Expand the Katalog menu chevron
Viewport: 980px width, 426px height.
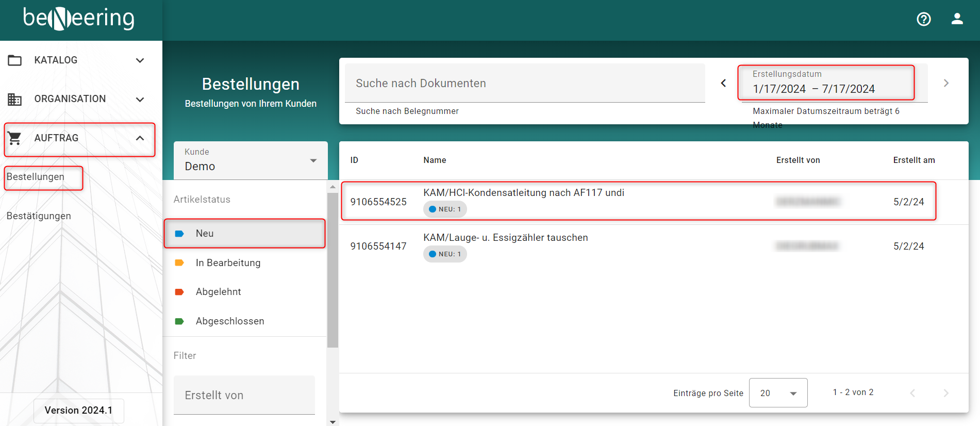coord(140,60)
